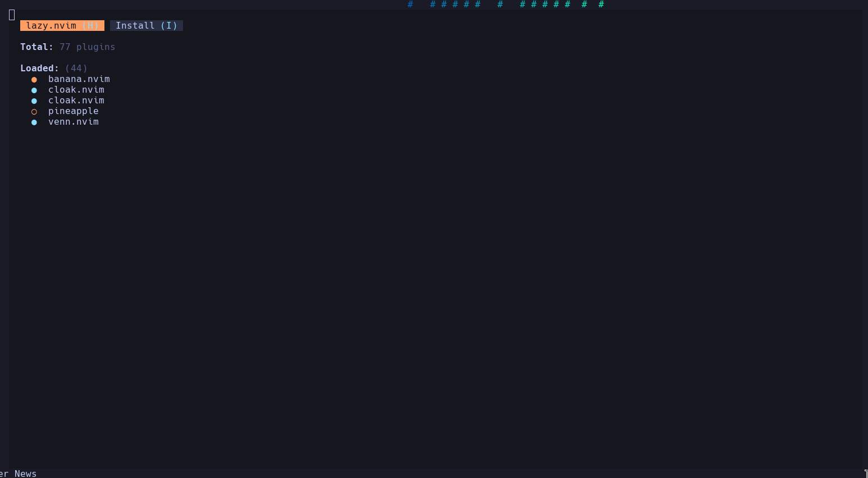Image resolution: width=868 pixels, height=478 pixels.
Task: Open the lazy.nvim (H) home tab
Action: (x=62, y=26)
